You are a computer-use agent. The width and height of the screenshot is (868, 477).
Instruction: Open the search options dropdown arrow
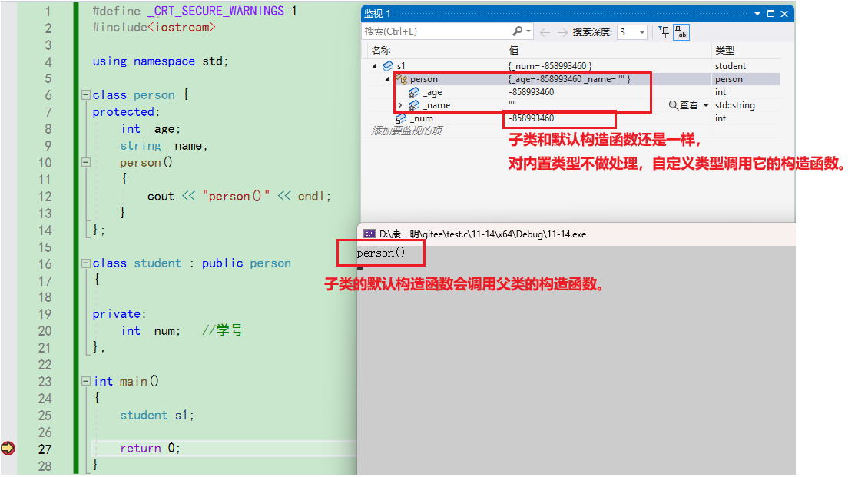coord(528,31)
